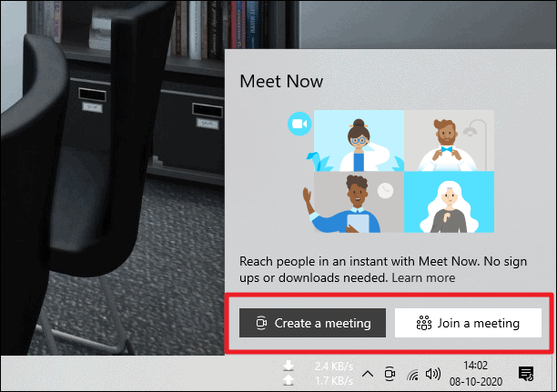Click the Meet Now illustration image
The height and width of the screenshot is (392, 557).
[390, 172]
